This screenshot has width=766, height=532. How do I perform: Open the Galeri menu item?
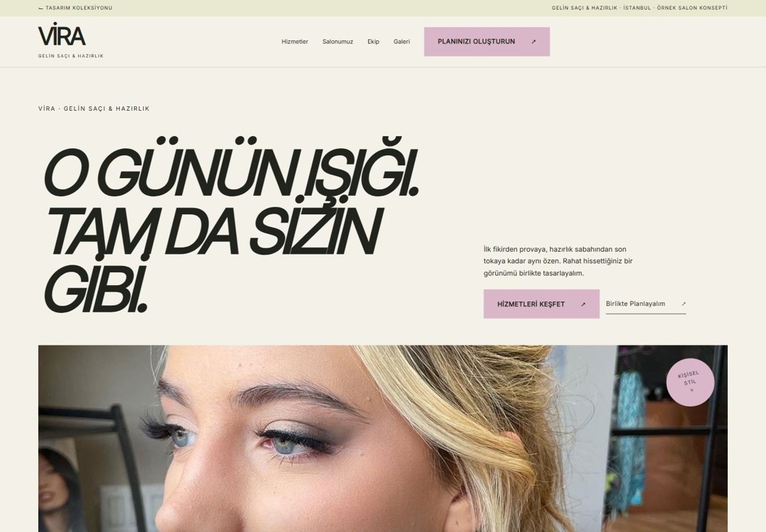tap(401, 42)
